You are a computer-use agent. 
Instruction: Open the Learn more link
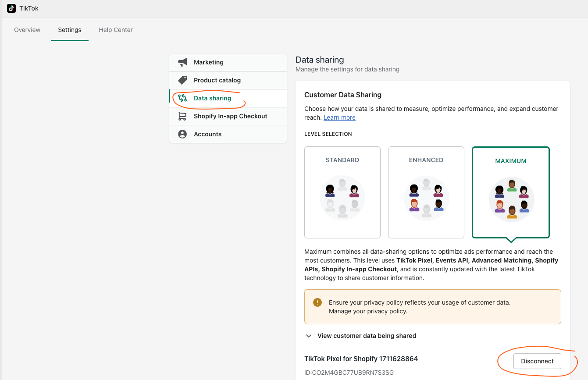(339, 117)
